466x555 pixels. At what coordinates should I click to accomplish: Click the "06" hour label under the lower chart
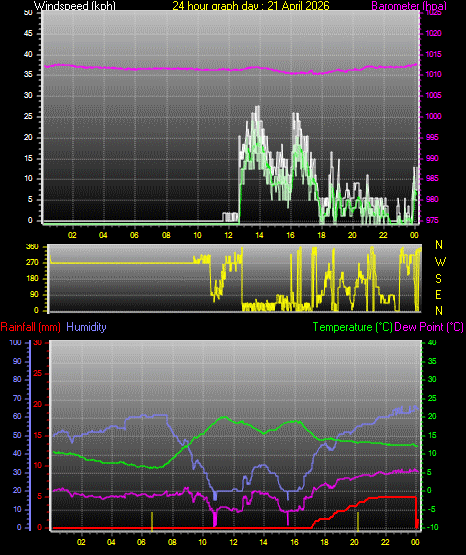141,542
